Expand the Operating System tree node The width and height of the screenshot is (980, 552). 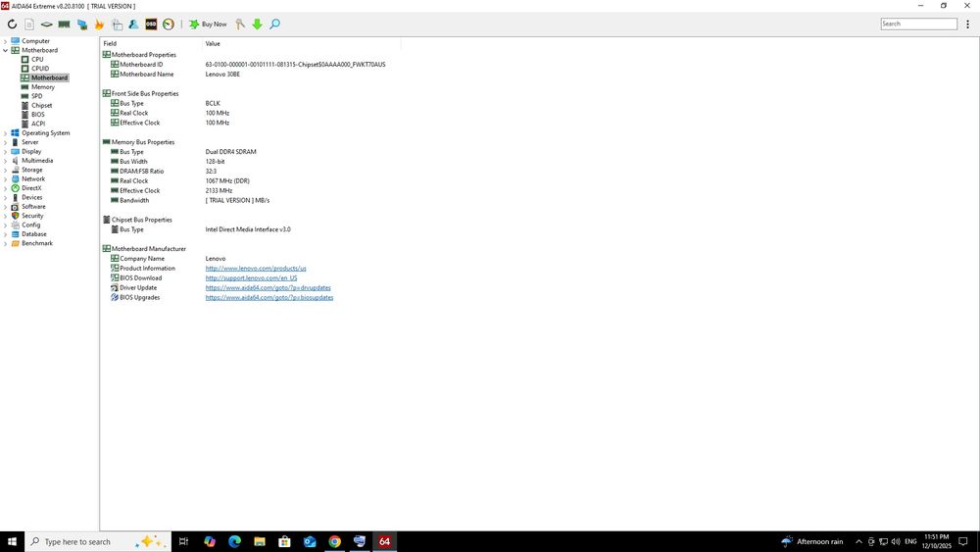[x=6, y=133]
